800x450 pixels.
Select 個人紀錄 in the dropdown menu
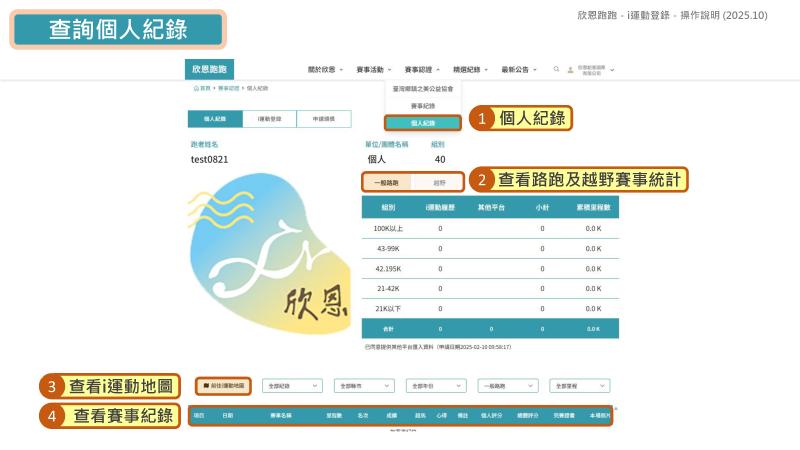[423, 123]
